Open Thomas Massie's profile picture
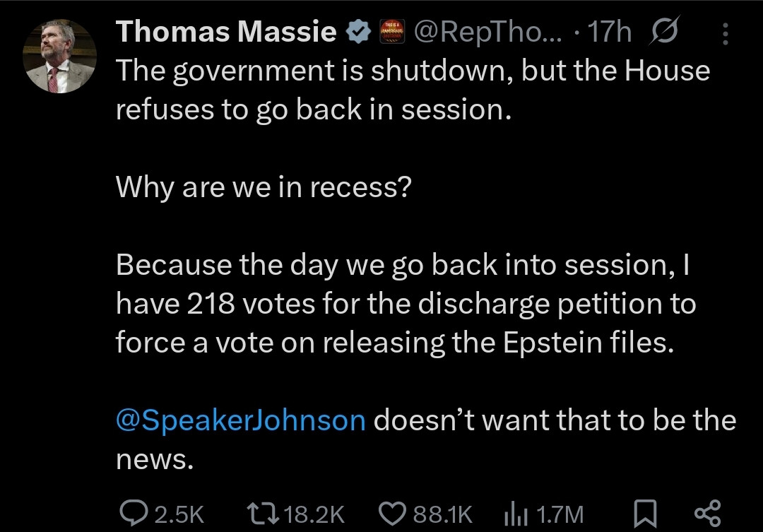This screenshot has width=763, height=532. (x=59, y=55)
